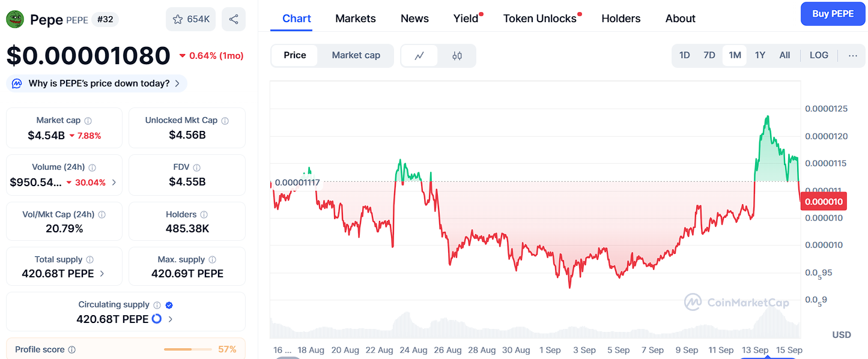
Task: Switch to line chart view icon
Action: 419,56
